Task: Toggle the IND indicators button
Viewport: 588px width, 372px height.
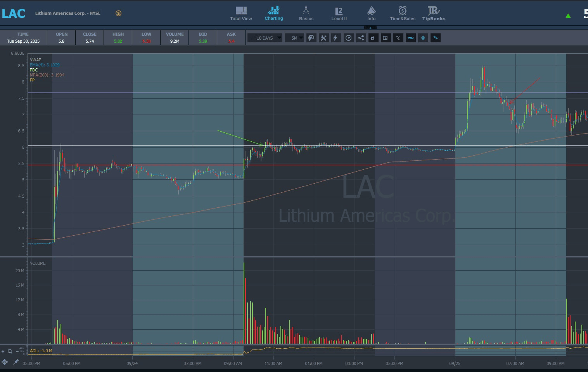Action: 411,38
